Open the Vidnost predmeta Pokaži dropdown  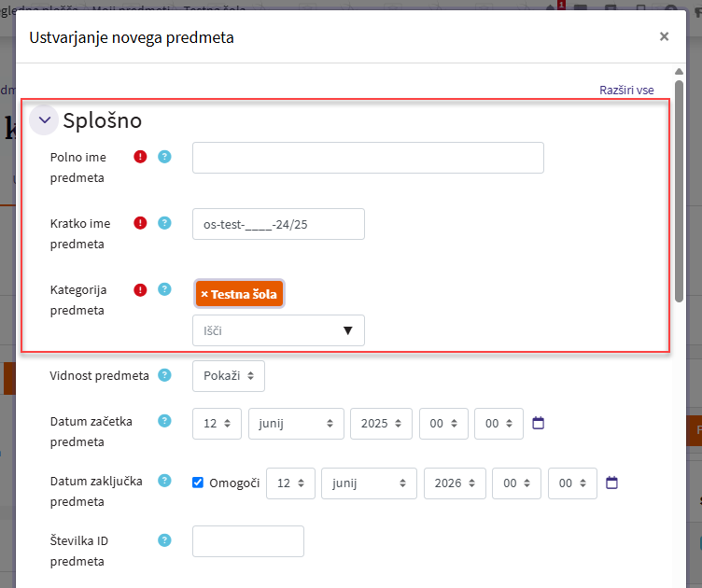tap(229, 376)
